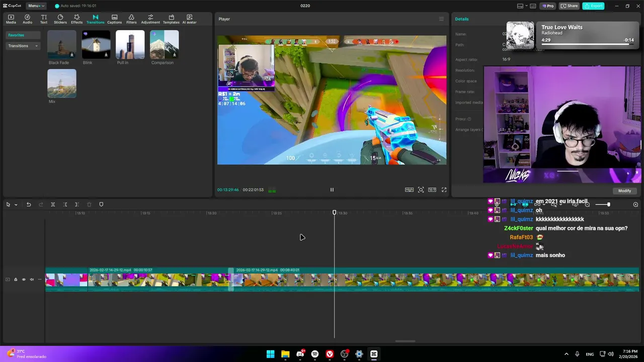
Task: Open the Media tab
Action: [x=11, y=19]
